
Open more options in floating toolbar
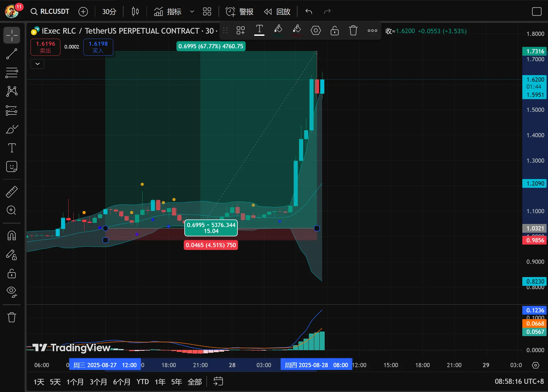tap(372, 31)
